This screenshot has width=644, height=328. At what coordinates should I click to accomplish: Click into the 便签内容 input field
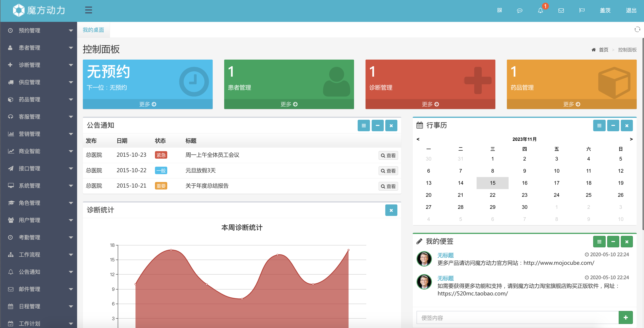click(x=517, y=317)
